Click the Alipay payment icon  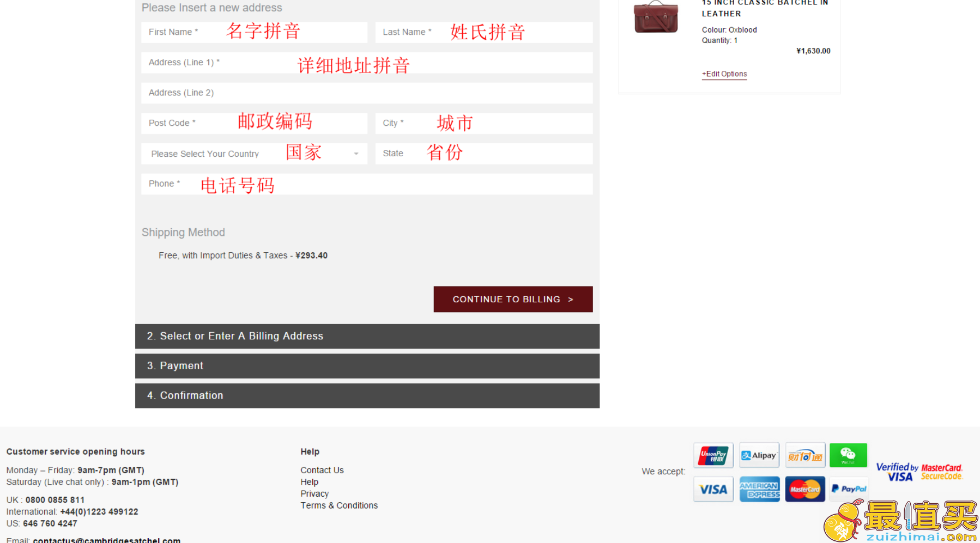(x=759, y=455)
